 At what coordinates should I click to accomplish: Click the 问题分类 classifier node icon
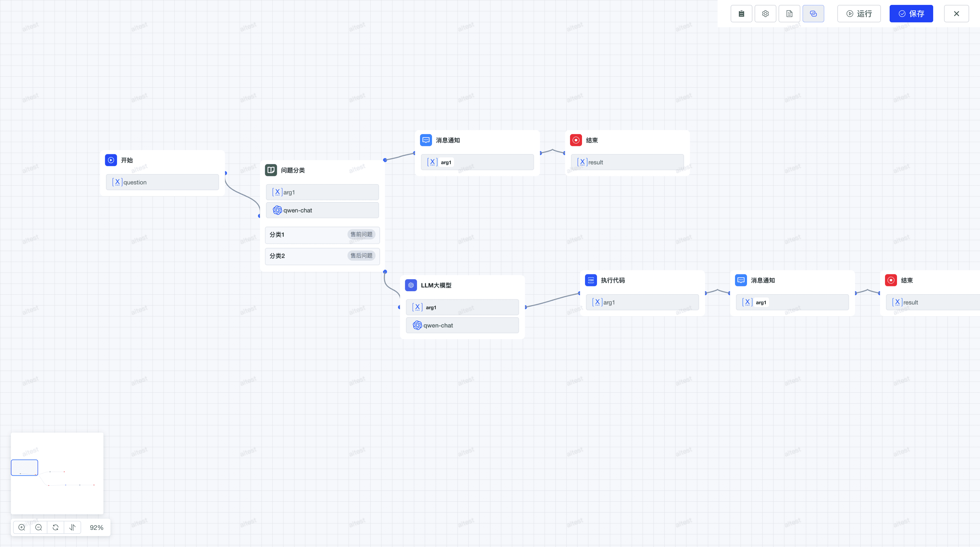(271, 170)
